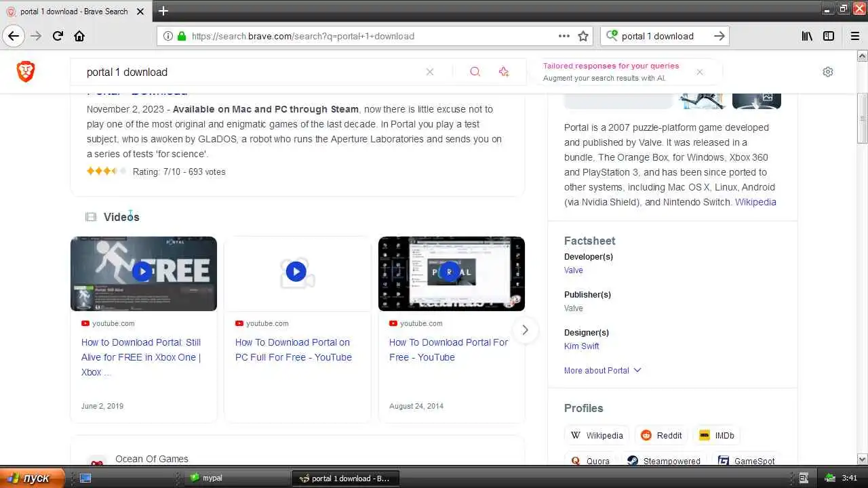This screenshot has height=488, width=868.
Task: Show next videos with the carousel arrow
Action: (x=525, y=330)
